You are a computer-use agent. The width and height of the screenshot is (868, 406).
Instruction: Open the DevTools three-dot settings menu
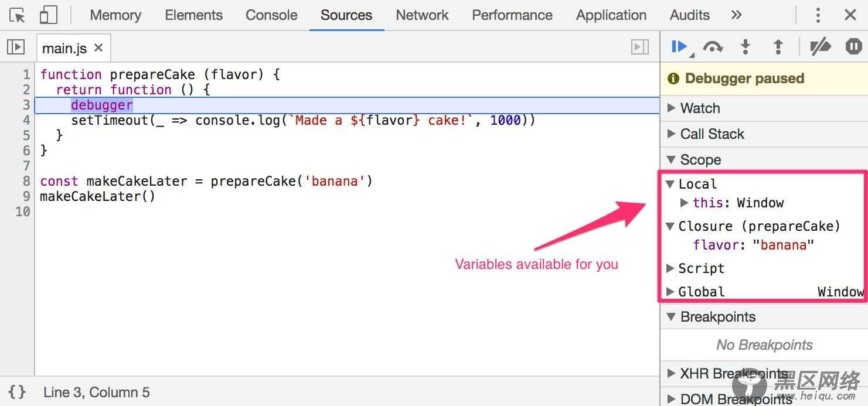818,15
